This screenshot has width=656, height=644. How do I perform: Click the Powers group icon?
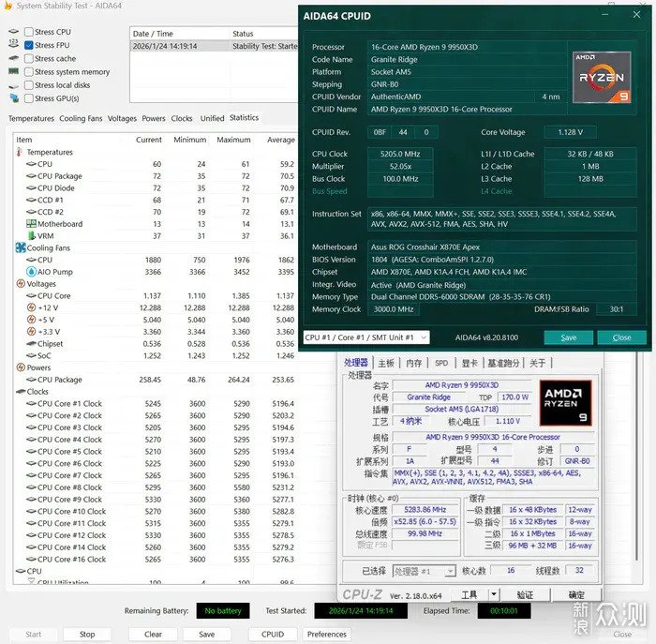coord(21,367)
